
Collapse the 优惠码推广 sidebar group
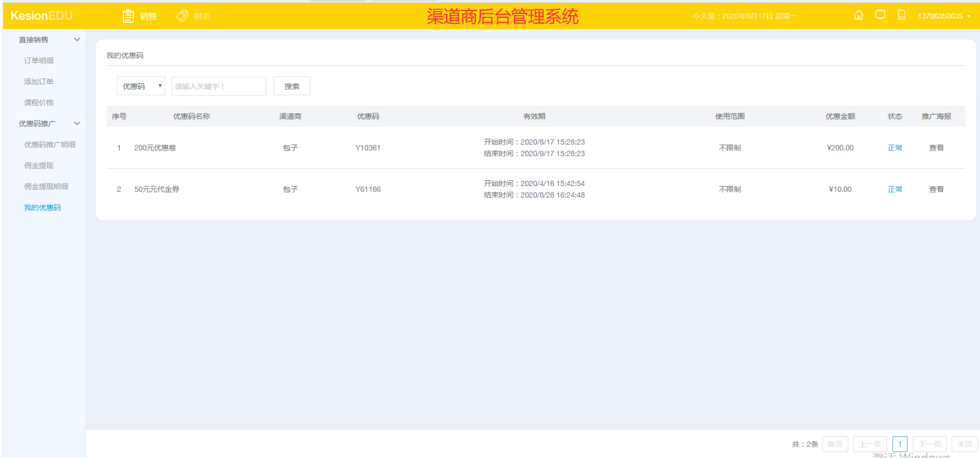tap(49, 123)
